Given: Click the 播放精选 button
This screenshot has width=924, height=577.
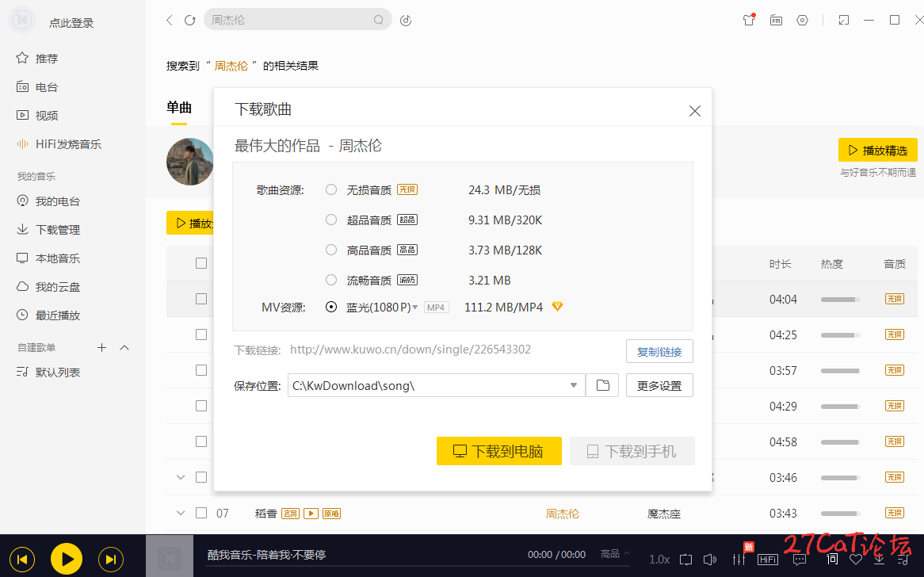Looking at the screenshot, I should pos(877,151).
